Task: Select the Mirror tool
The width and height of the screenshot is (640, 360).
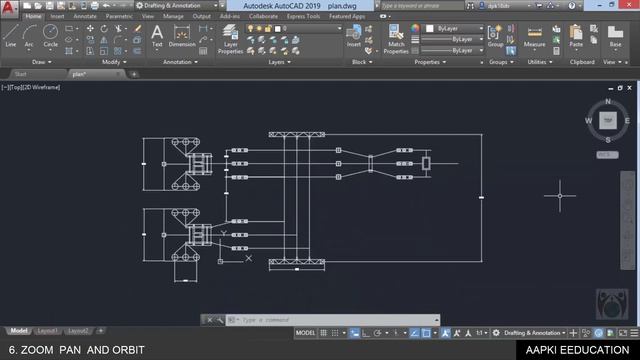Action: 104,40
